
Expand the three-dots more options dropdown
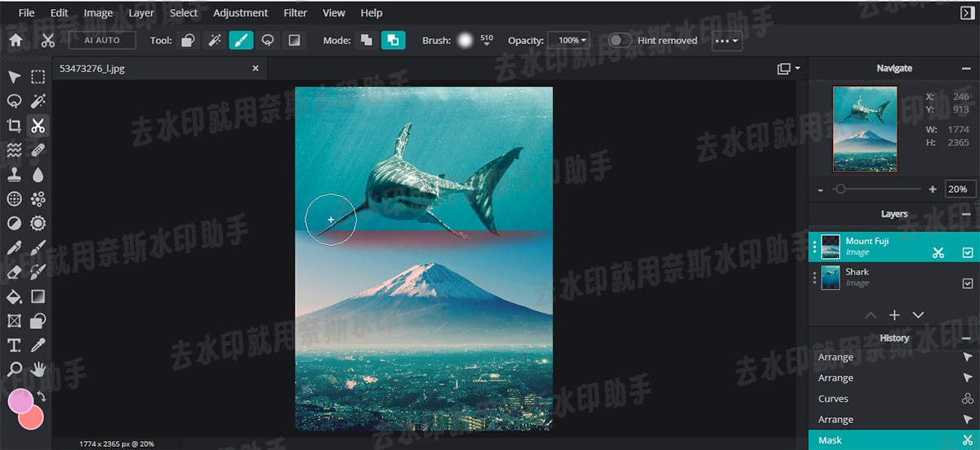click(x=726, y=40)
